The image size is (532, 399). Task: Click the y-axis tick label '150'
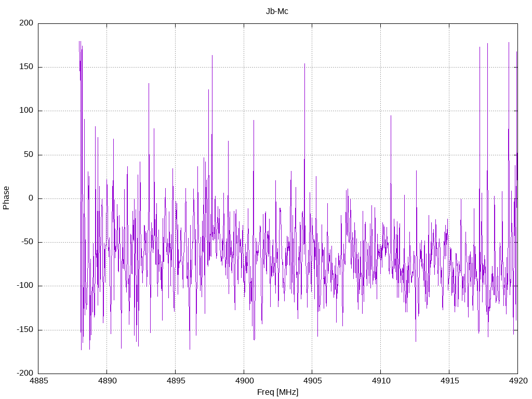tap(26, 67)
